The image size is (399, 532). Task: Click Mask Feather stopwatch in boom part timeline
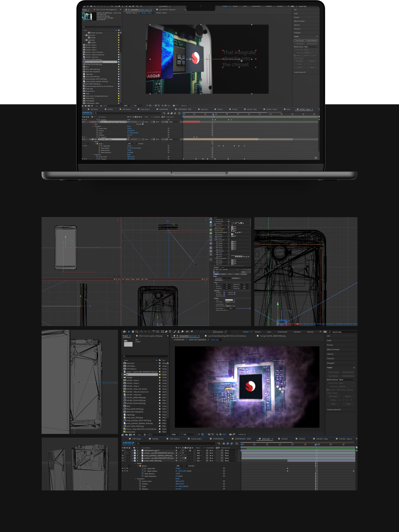[x=143, y=471]
